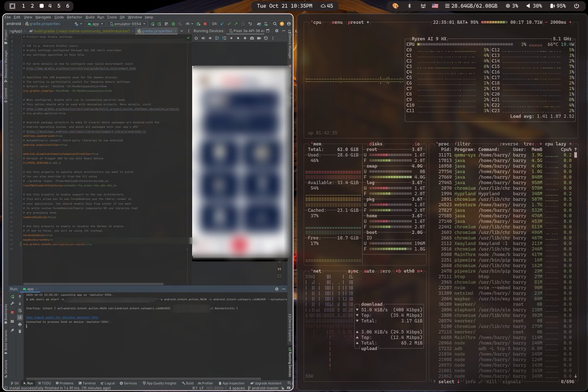Toggle scroll to end in Run console

point(20,317)
